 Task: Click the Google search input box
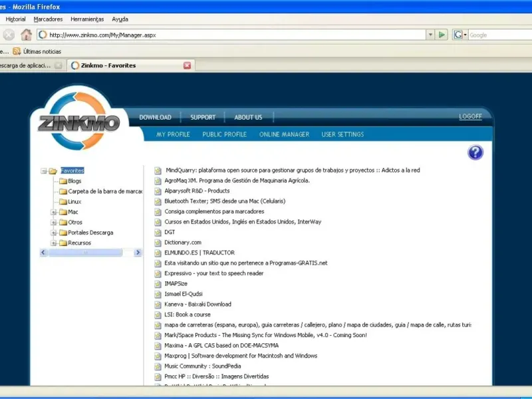[500, 35]
